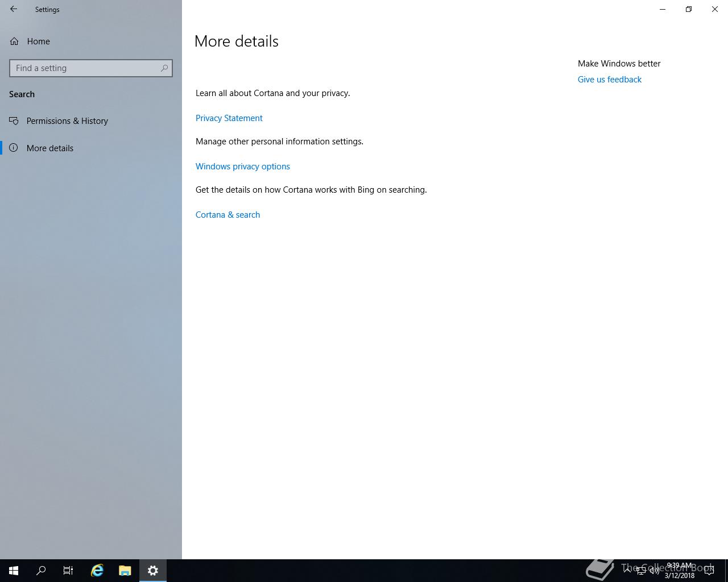Open the volume tray icon
This screenshot has height=582, width=728.
click(654, 571)
